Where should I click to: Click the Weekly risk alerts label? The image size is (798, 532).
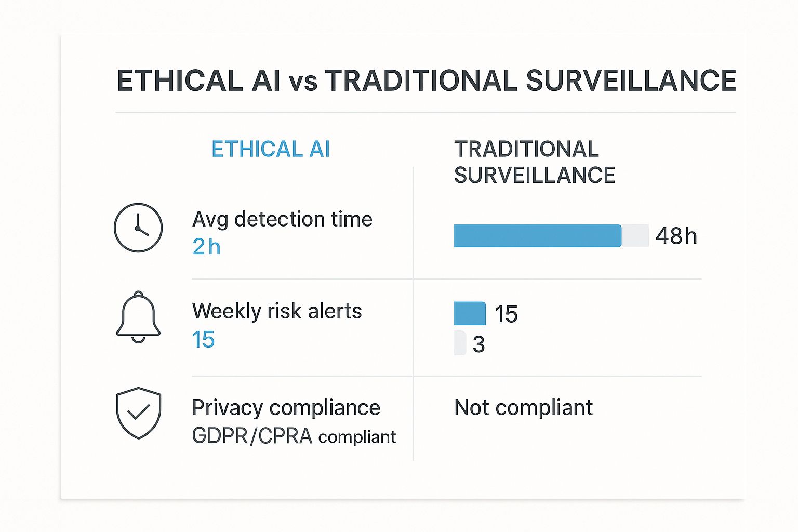click(x=277, y=311)
